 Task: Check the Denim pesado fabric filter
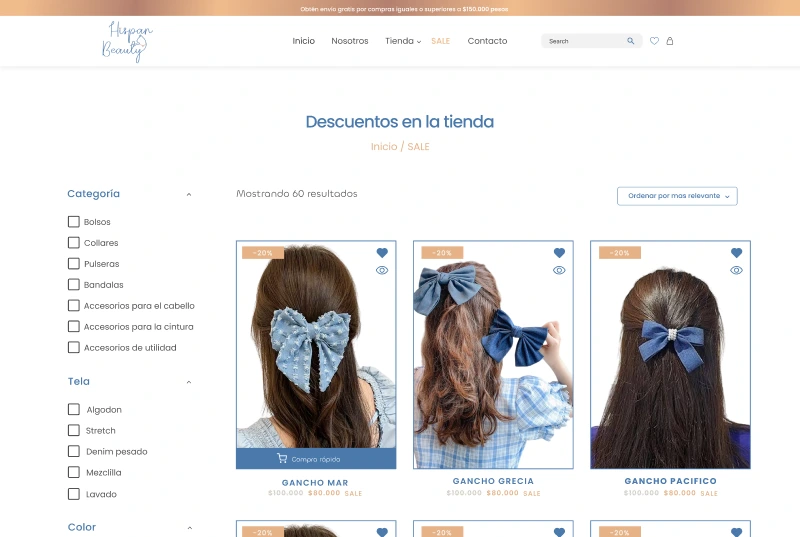[x=74, y=451]
